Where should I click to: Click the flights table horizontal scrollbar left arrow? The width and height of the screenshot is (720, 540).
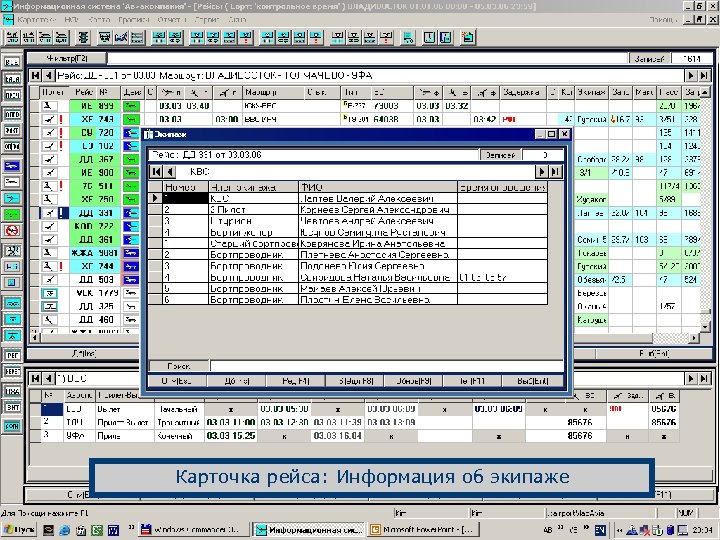point(35,338)
